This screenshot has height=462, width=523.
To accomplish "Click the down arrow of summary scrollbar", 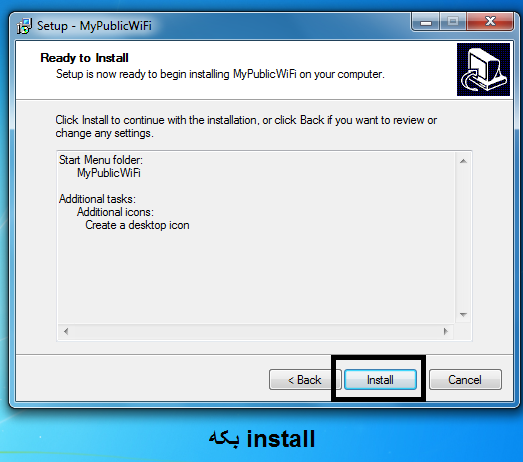I will pos(463,315).
